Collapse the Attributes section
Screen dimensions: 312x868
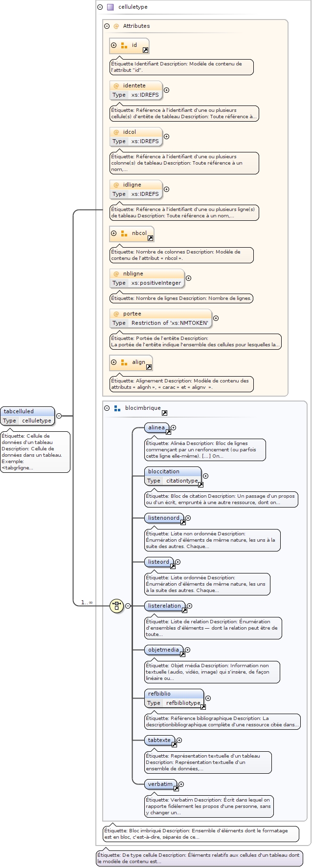pyautogui.click(x=107, y=26)
